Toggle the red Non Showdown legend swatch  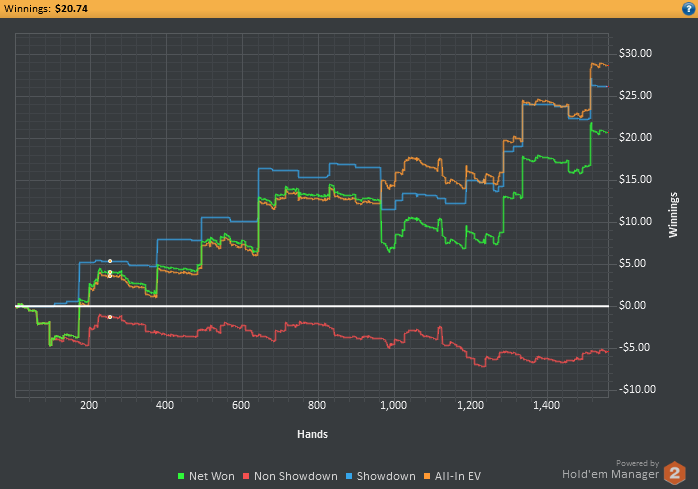(x=246, y=476)
